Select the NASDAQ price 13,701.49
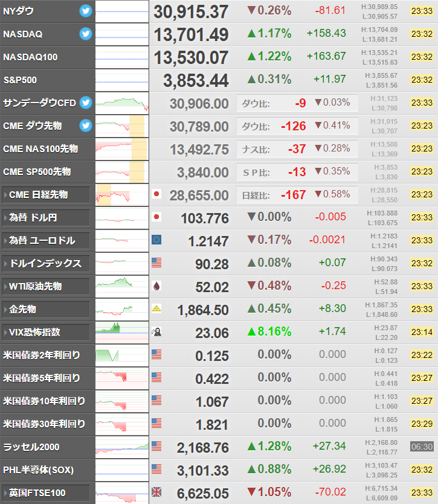 (191, 35)
